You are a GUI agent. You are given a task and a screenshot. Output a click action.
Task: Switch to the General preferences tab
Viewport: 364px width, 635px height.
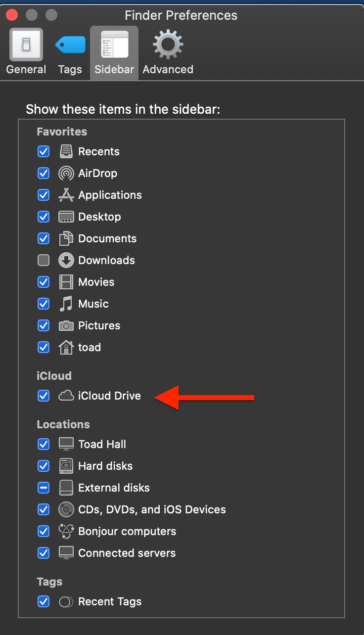[26, 52]
